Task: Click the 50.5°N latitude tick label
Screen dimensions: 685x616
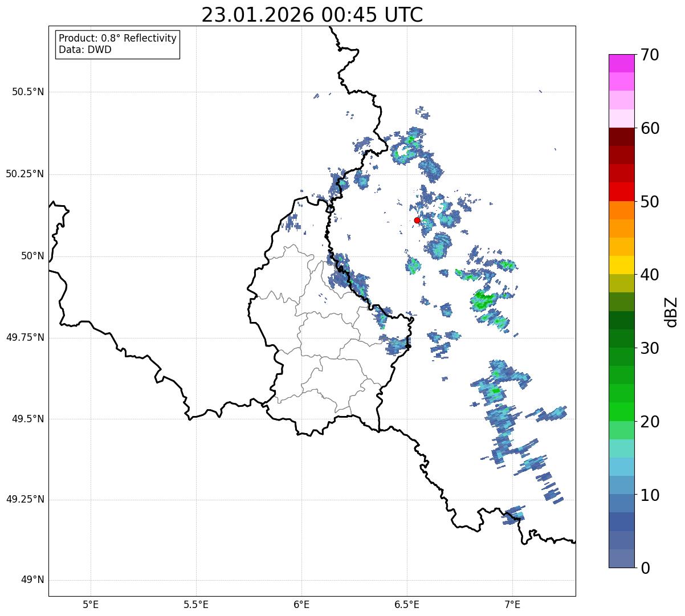Action: 28,92
